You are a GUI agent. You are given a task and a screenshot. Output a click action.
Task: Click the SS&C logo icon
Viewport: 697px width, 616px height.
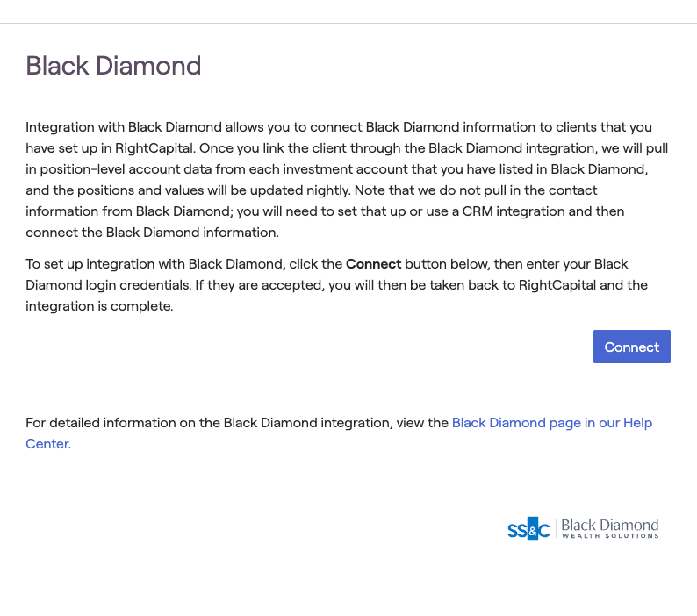[x=528, y=528]
